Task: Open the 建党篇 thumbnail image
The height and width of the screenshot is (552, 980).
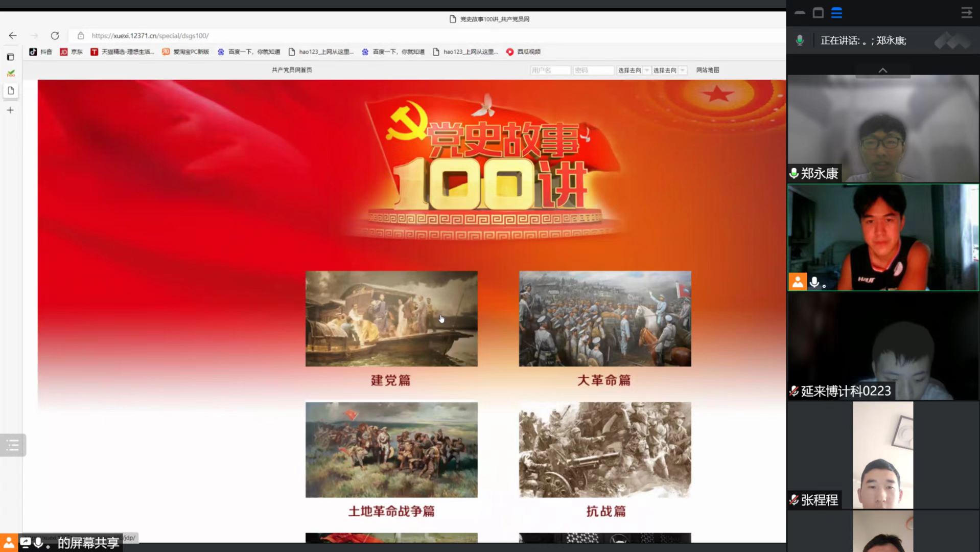Action: pos(391,318)
